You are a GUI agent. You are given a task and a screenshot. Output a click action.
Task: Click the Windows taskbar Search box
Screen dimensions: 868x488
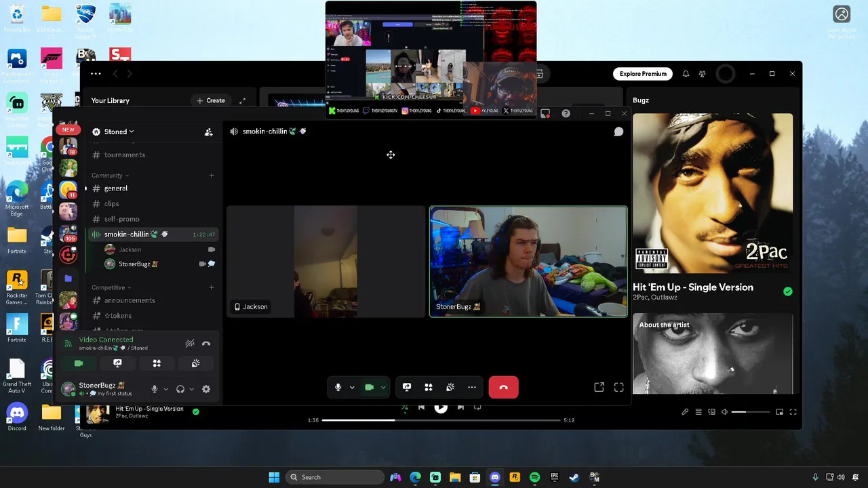click(x=335, y=477)
